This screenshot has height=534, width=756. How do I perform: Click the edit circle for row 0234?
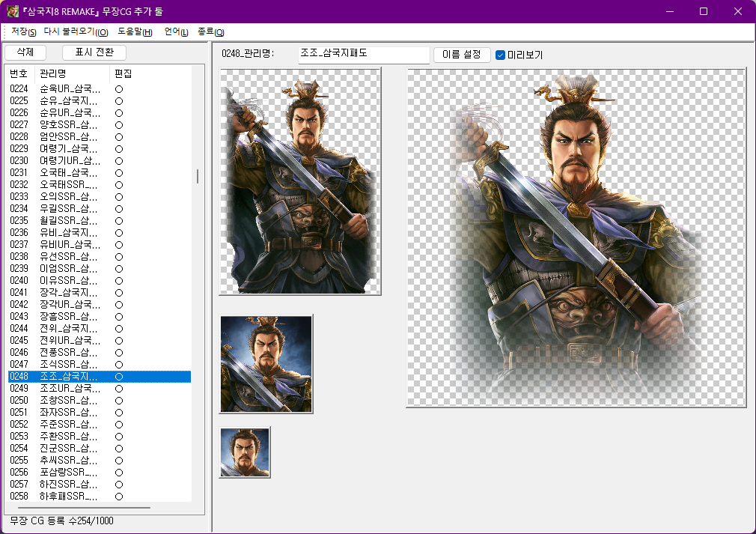pyautogui.click(x=119, y=209)
